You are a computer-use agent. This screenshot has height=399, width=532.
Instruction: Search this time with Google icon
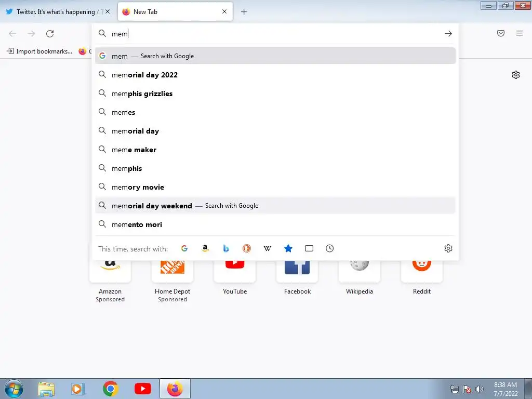pos(184,248)
